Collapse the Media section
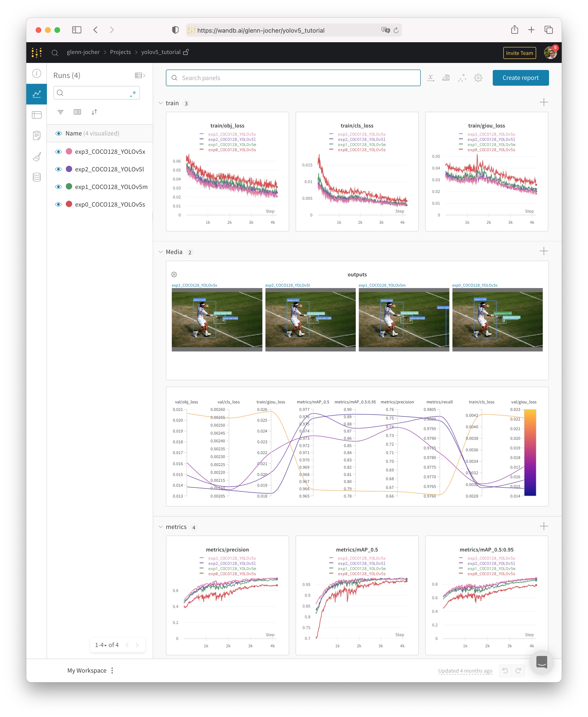The image size is (588, 717). (x=160, y=252)
